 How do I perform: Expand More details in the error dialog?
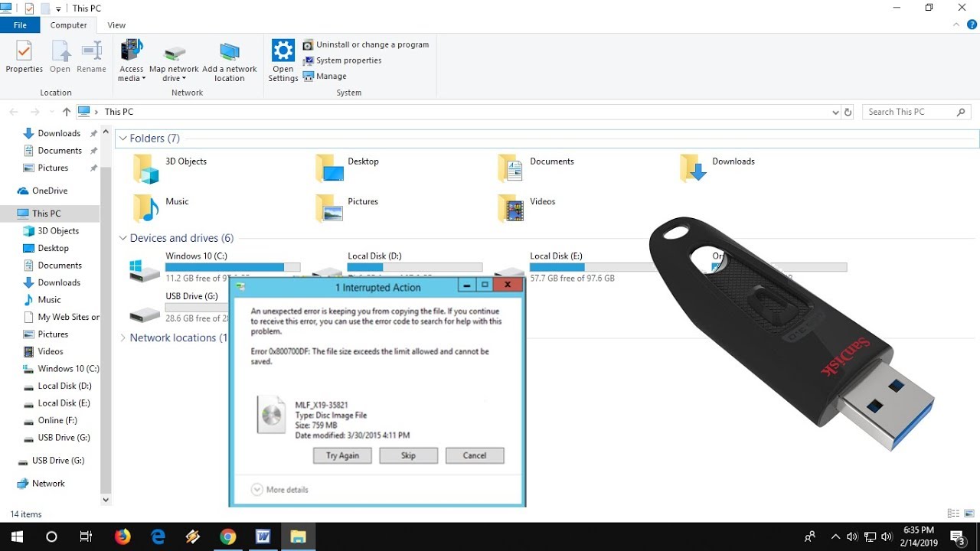pyautogui.click(x=280, y=490)
